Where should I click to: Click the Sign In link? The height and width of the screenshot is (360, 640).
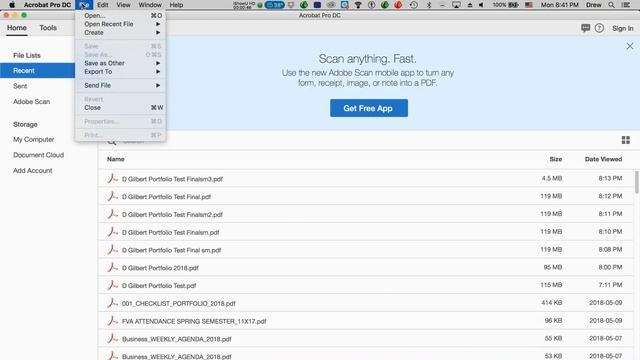point(622,28)
